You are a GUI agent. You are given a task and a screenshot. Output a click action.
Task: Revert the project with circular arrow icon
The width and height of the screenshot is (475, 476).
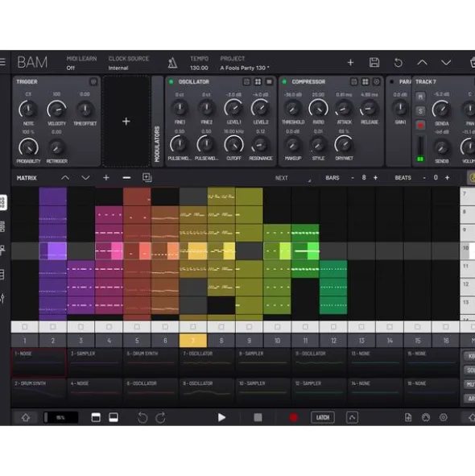tap(399, 63)
